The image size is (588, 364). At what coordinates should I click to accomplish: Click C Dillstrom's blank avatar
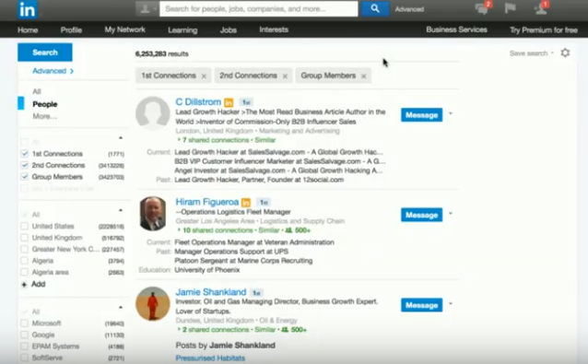[x=153, y=113]
